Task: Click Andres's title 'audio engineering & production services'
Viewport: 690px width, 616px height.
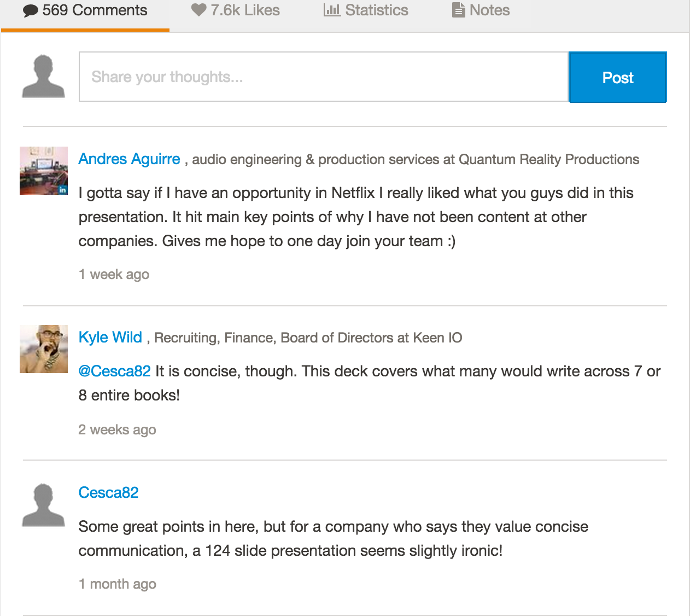Action: [x=316, y=159]
